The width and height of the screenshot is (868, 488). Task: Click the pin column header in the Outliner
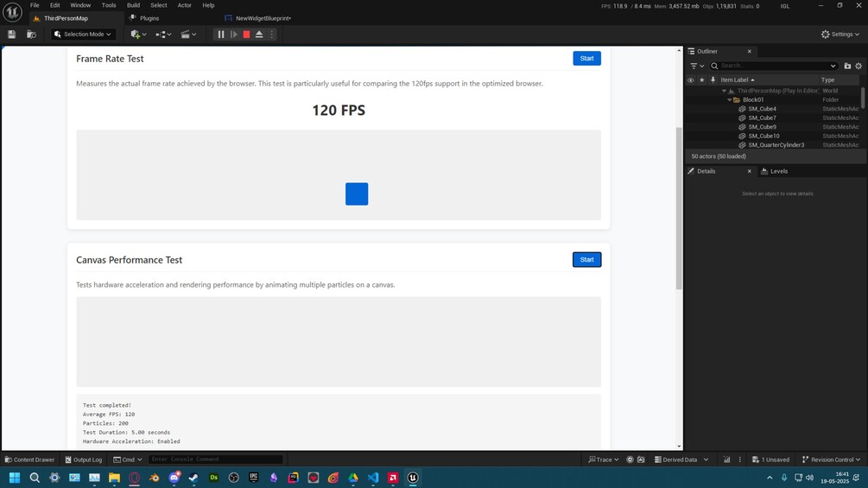coord(713,79)
